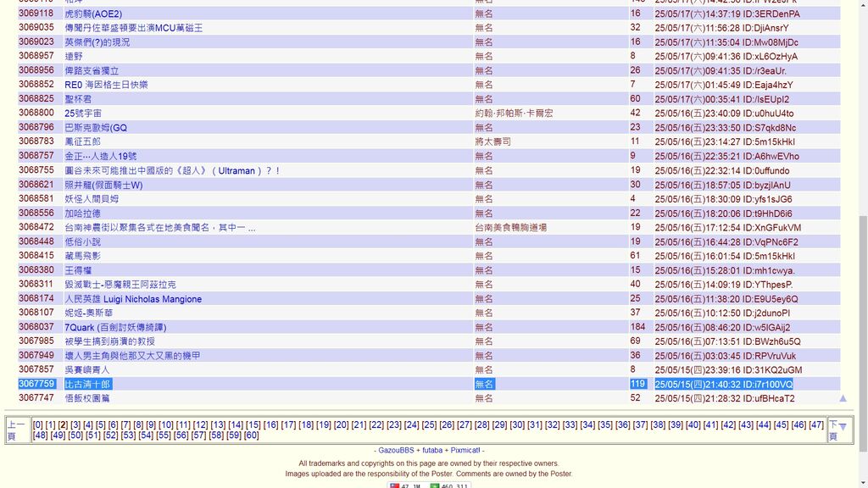The image size is (868, 488).
Task: Open thread 人民英雄 Luigi Nicholas Mangione
Action: pyautogui.click(x=133, y=299)
